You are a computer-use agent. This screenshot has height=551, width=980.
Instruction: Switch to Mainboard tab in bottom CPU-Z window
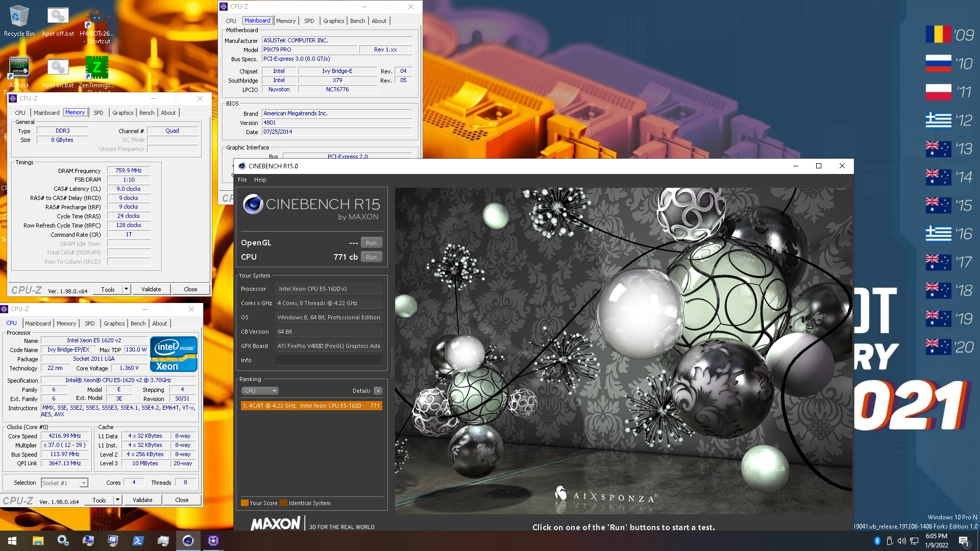38,323
